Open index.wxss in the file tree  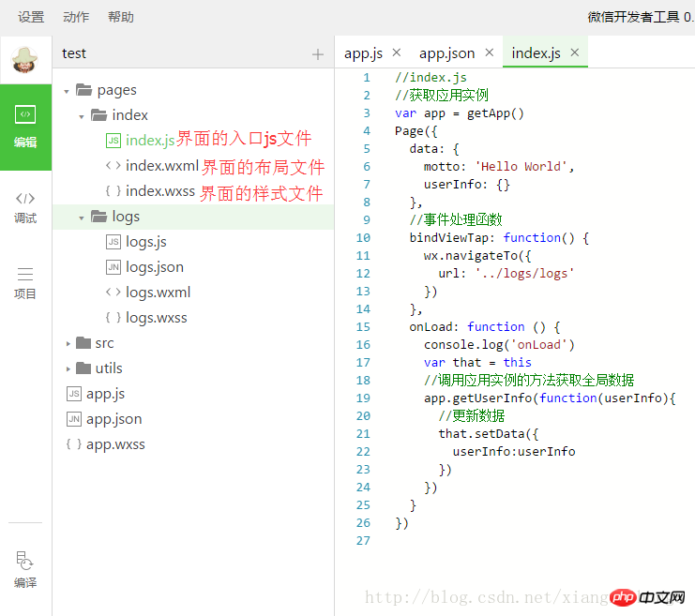(x=160, y=191)
